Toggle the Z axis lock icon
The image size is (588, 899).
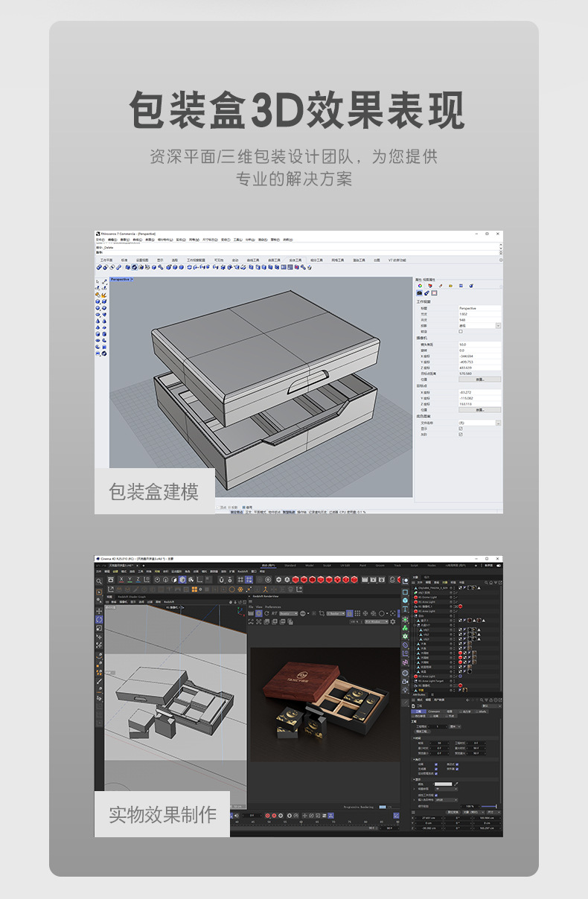[x=138, y=580]
